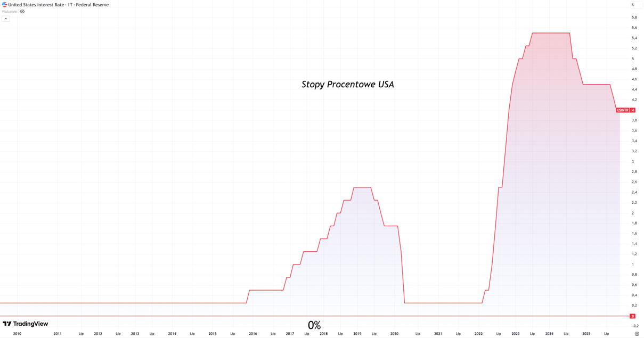Click the Wolumen indicator label
Viewport: 644px width, 338px height.
click(x=10, y=12)
